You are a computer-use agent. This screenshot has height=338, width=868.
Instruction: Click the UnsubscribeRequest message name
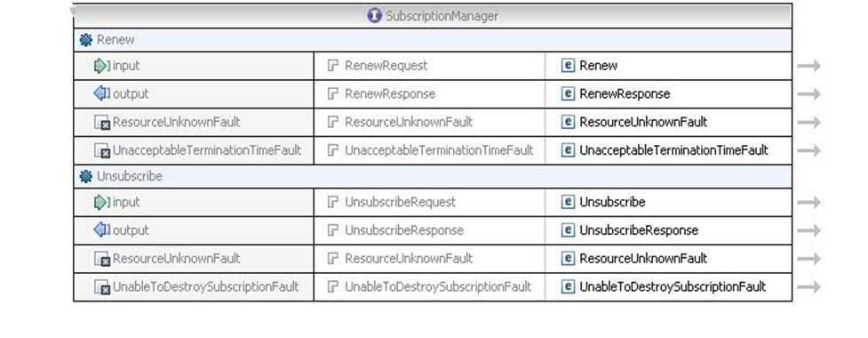(400, 202)
